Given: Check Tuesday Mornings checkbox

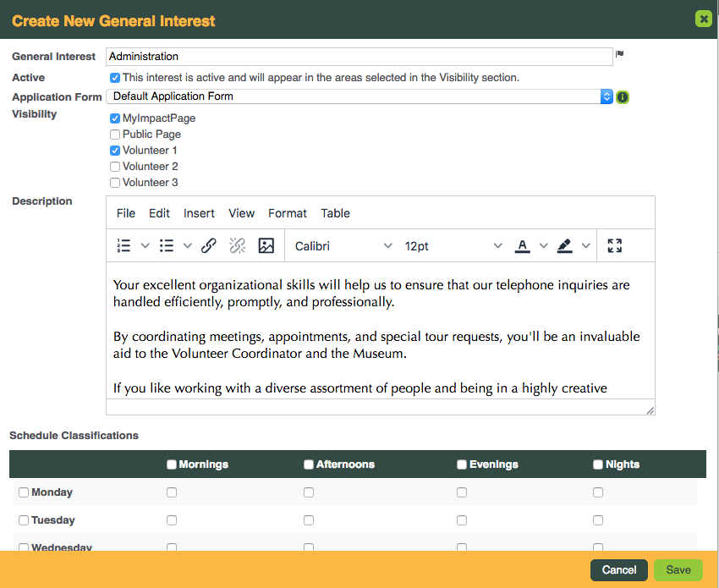Looking at the screenshot, I should [172, 520].
